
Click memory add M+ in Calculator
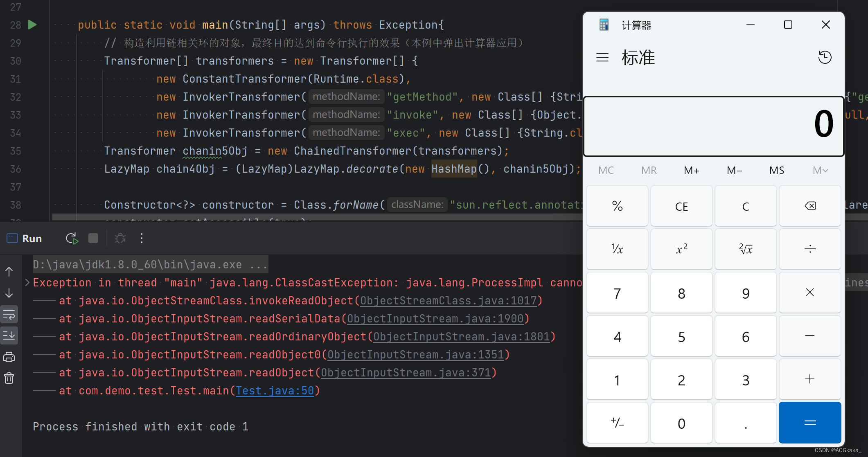[x=692, y=170]
